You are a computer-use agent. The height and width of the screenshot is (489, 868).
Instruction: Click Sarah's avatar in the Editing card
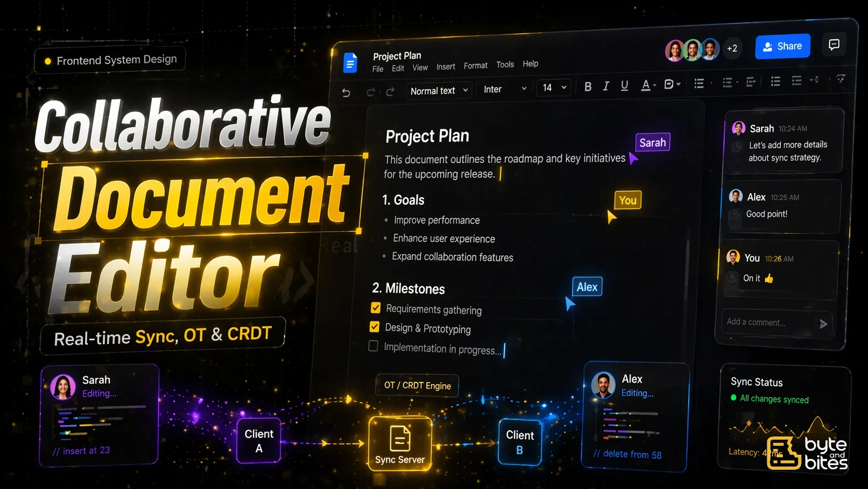(63, 387)
